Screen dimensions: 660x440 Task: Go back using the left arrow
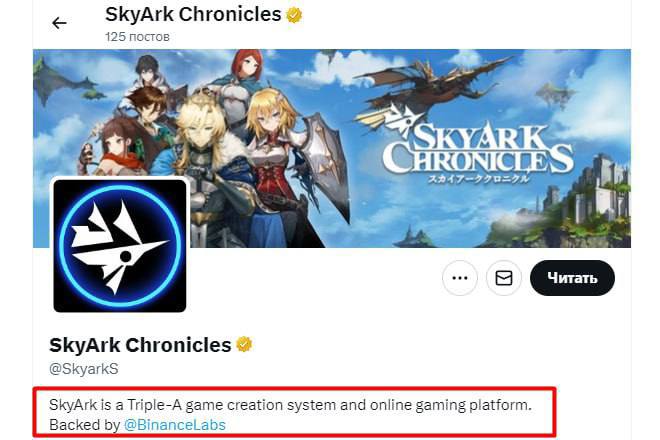pos(59,23)
